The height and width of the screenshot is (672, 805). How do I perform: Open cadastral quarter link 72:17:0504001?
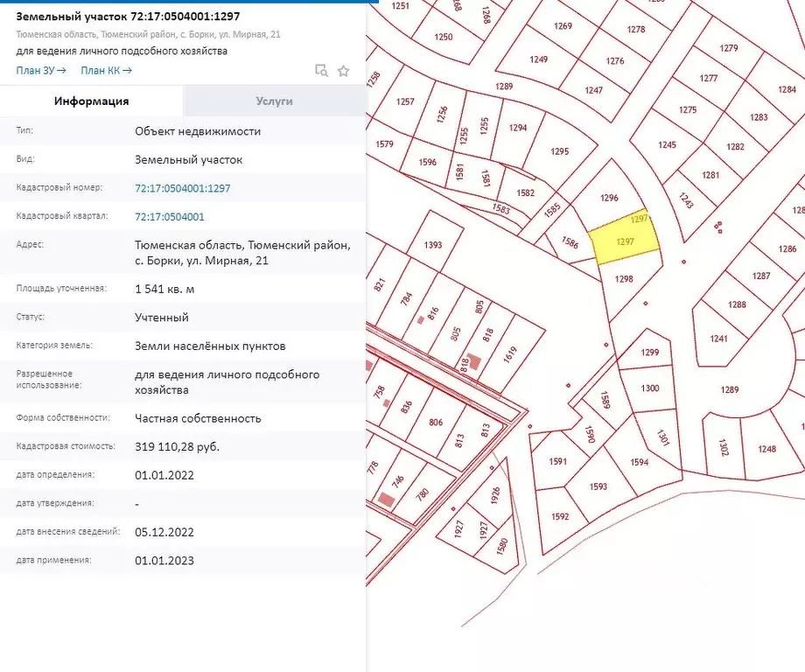pyautogui.click(x=170, y=217)
